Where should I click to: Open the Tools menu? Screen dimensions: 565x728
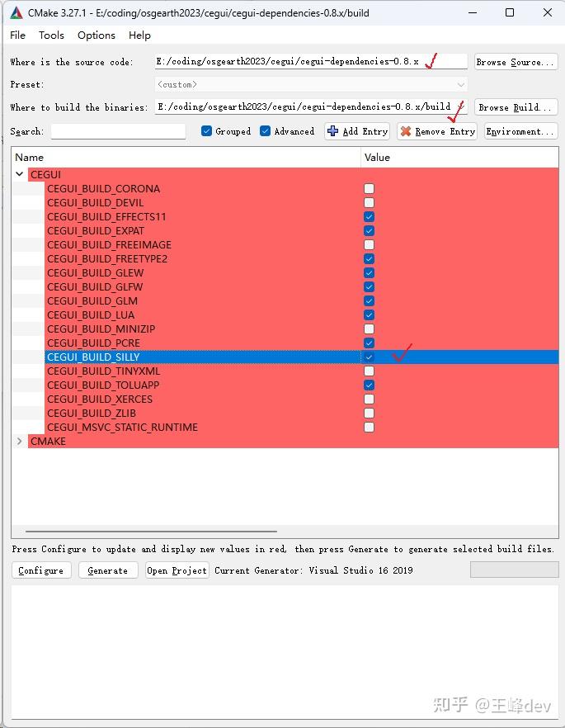pos(51,35)
